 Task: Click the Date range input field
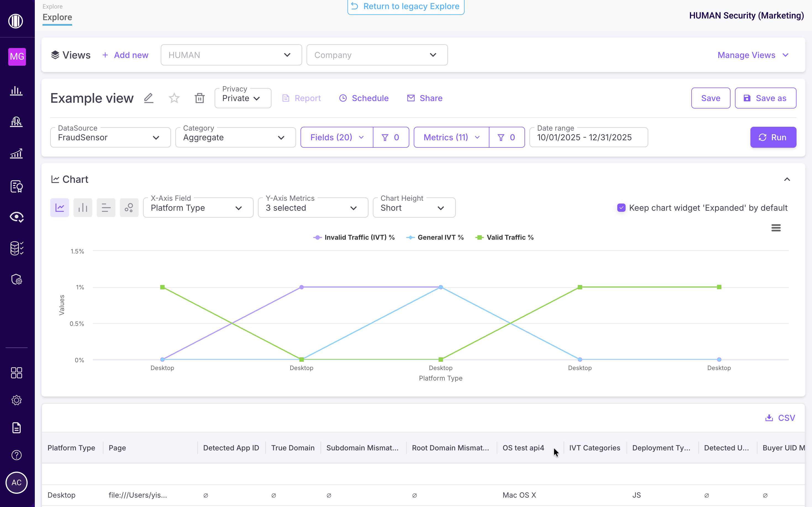[x=588, y=138]
